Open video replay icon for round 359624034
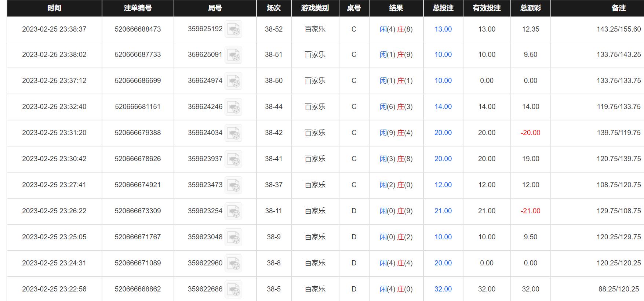Screen dimensions: 644x301 (x=233, y=133)
